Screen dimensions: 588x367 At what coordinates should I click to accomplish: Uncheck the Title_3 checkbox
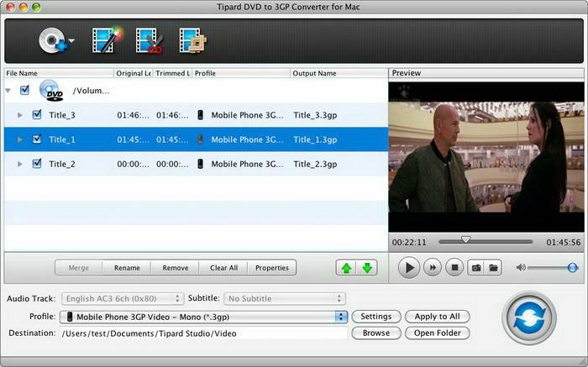pyautogui.click(x=37, y=114)
